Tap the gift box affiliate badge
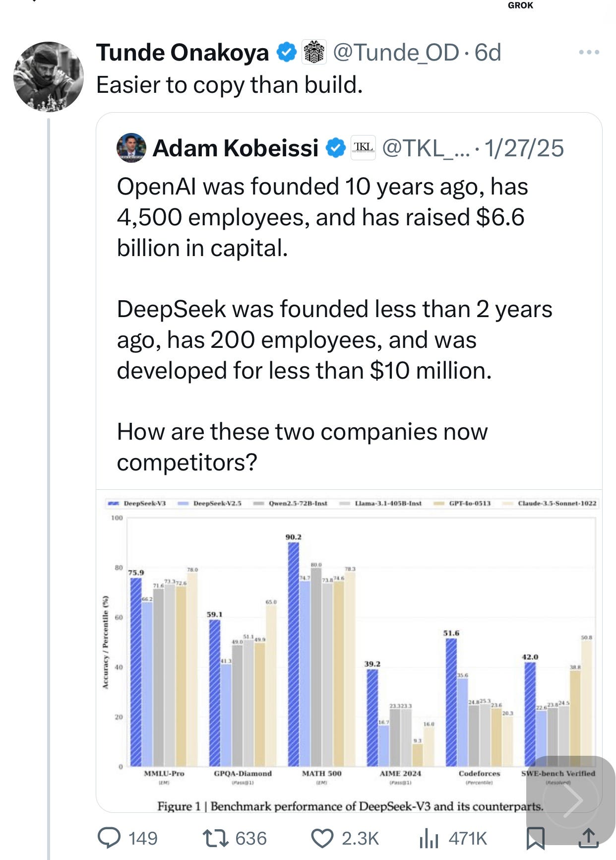 pyautogui.click(x=314, y=52)
